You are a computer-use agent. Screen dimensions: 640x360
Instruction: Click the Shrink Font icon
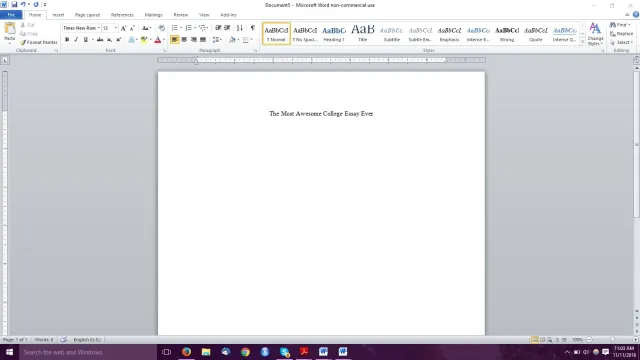[x=132, y=28]
